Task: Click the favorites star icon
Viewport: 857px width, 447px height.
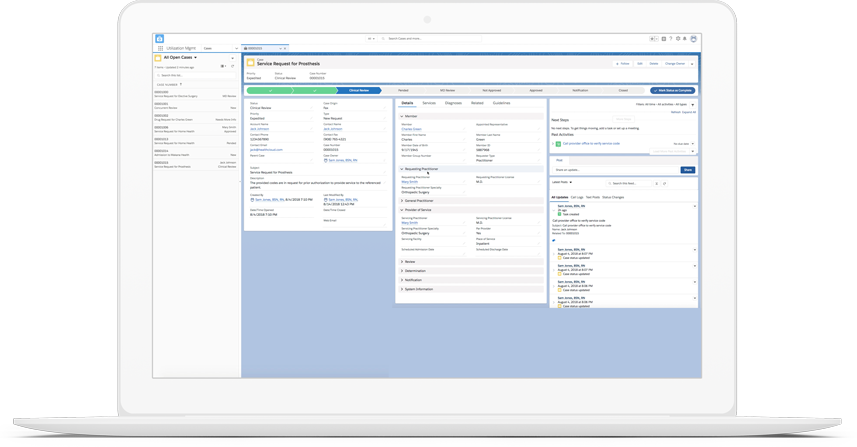Action: 652,39
